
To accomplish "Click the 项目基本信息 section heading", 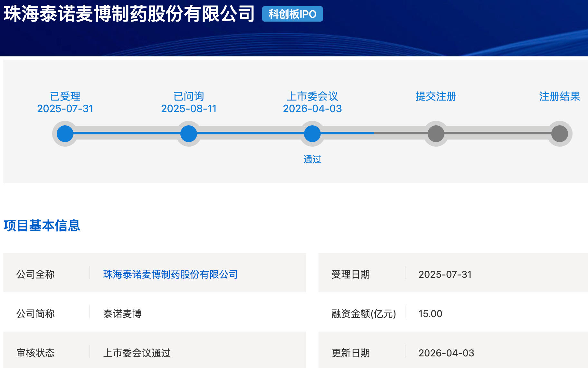I will (42, 226).
